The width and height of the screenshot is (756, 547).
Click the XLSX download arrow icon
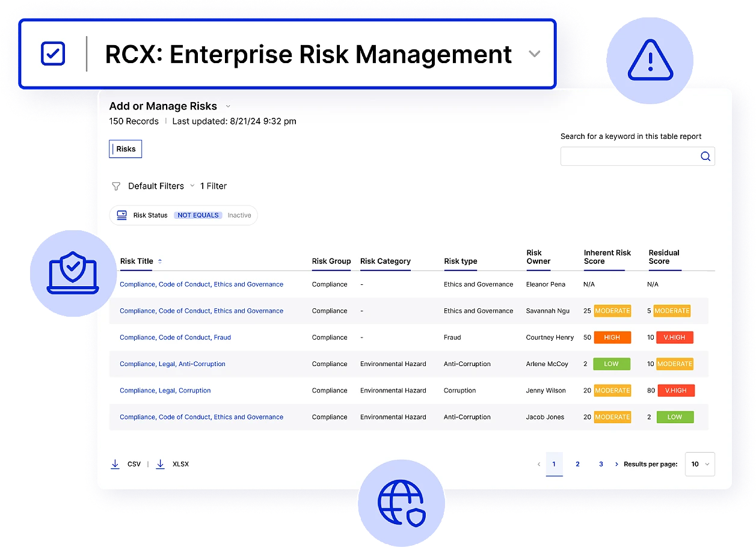160,464
